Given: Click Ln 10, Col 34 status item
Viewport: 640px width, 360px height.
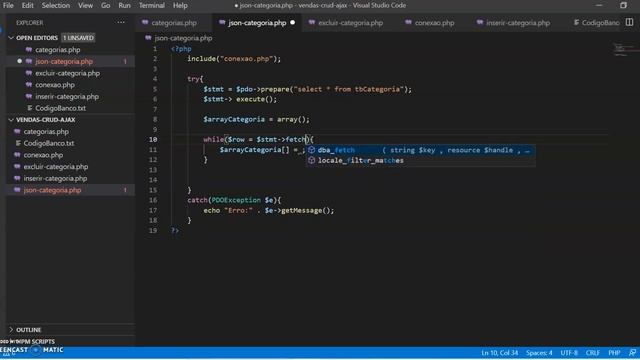Looking at the screenshot, I should pyautogui.click(x=500, y=353).
